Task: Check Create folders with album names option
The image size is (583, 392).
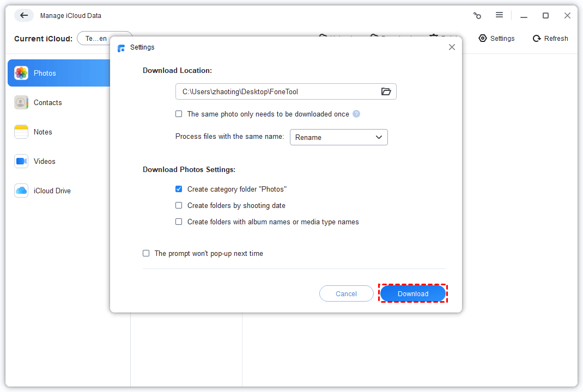Action: [x=179, y=222]
